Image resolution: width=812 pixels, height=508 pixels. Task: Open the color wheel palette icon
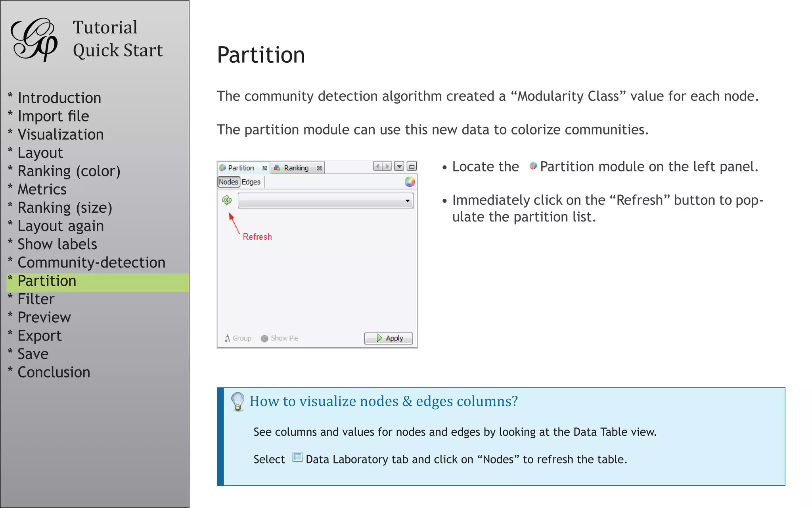410,182
